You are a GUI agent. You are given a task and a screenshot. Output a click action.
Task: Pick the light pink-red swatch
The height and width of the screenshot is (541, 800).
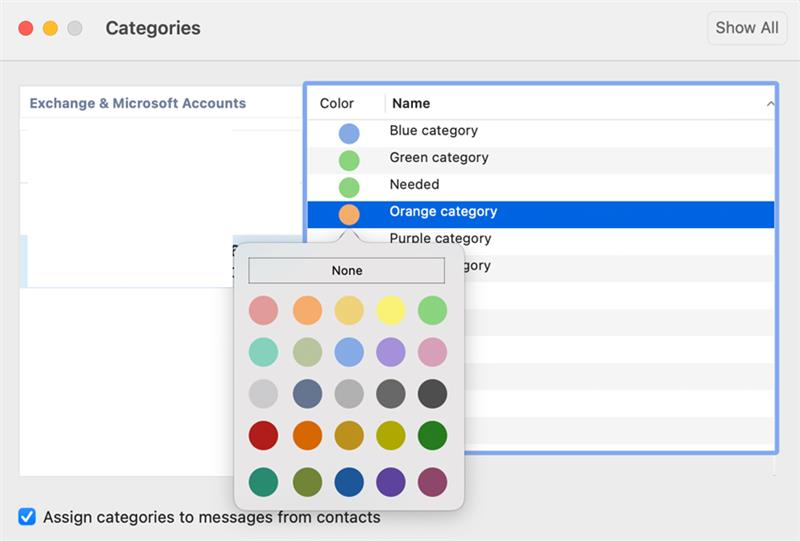coord(263,310)
